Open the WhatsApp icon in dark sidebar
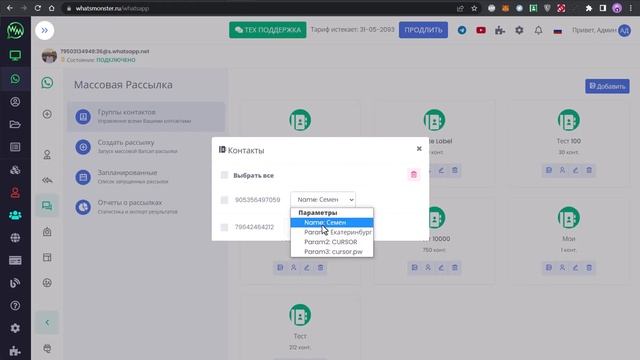Screen dimensions: 640x360 (15, 79)
